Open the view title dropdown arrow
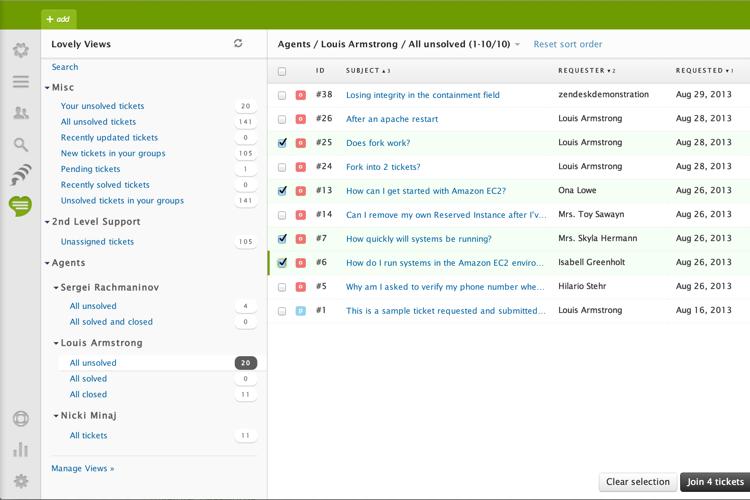This screenshot has width=750, height=500. click(517, 45)
